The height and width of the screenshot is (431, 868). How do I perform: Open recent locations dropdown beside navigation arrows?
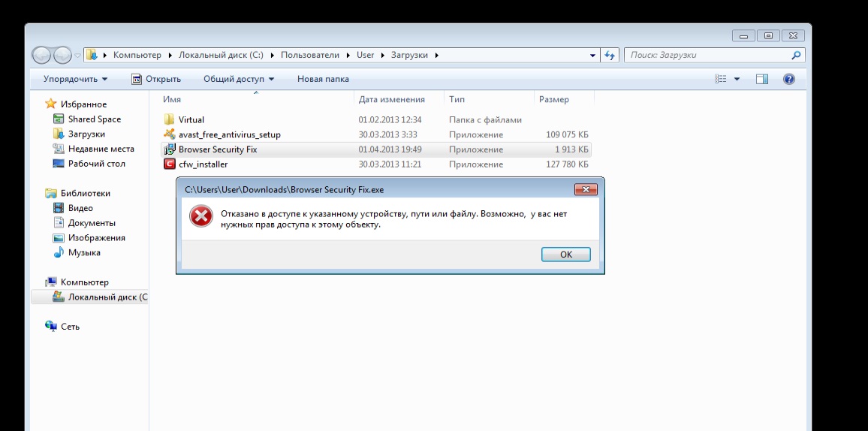pyautogui.click(x=77, y=56)
